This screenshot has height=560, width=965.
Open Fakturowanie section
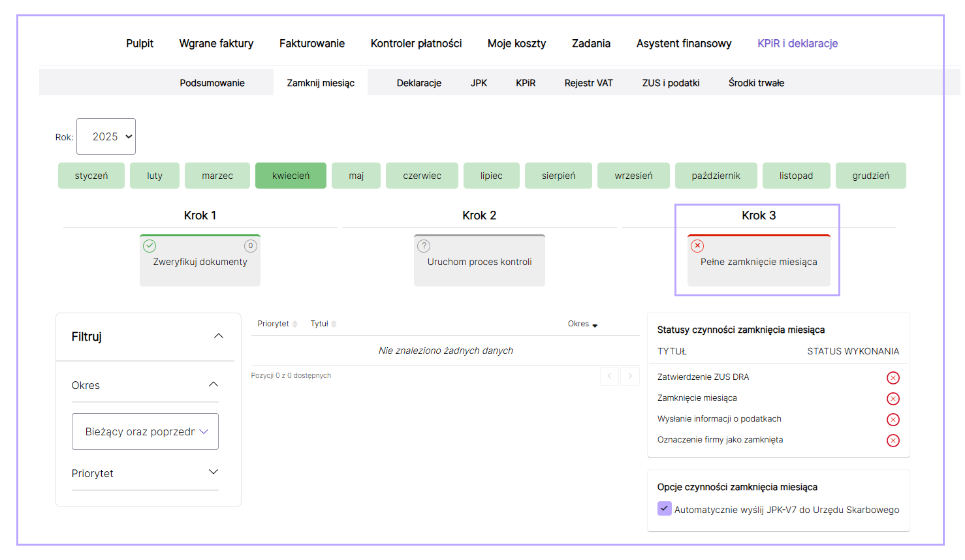click(312, 43)
